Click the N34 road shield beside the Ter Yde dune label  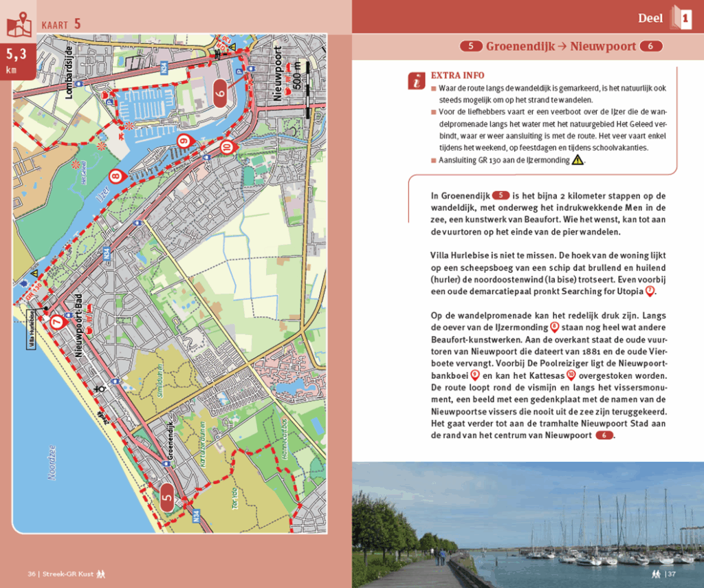196,516
